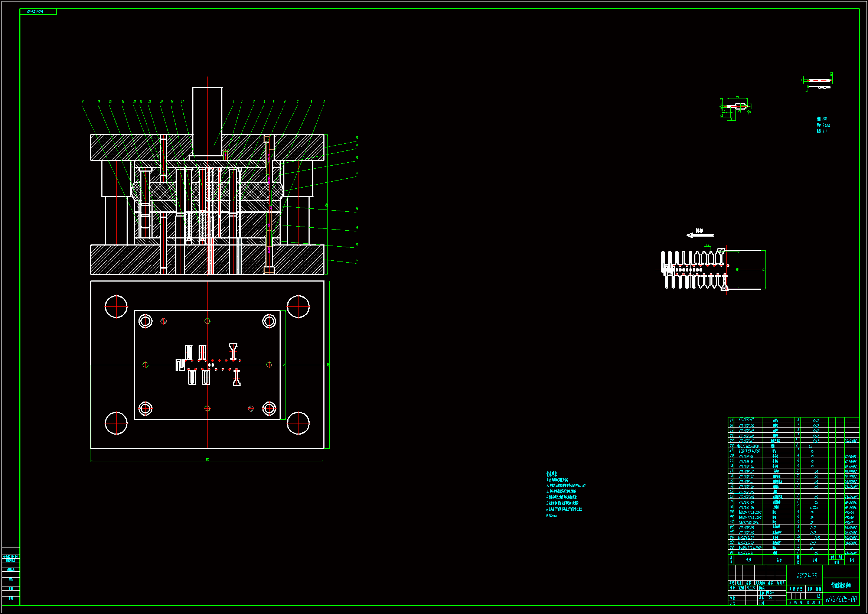This screenshot has width=868, height=614.
Task: Select the 300 width dimension below plan view
Action: [207, 459]
